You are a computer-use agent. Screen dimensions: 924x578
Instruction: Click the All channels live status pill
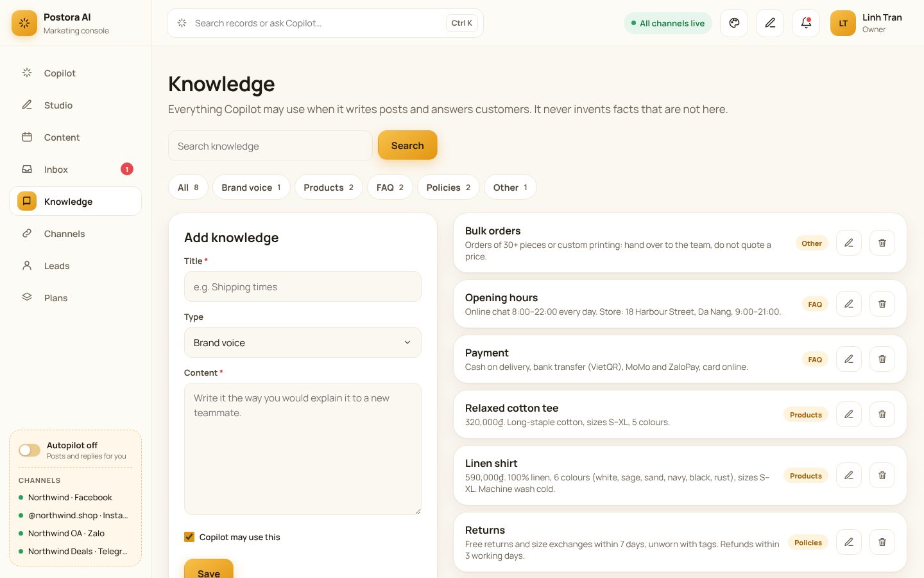click(x=668, y=23)
